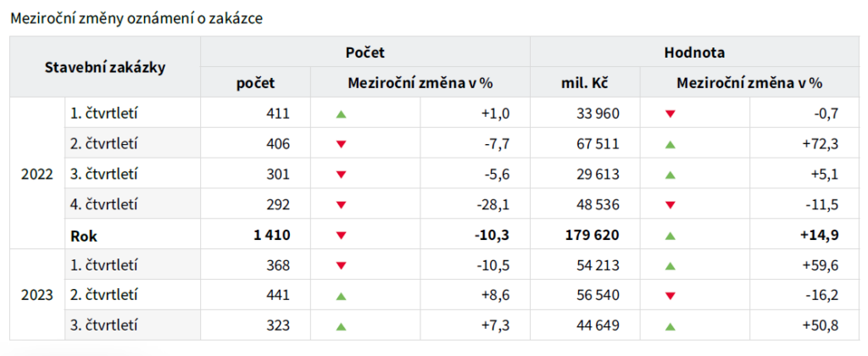This screenshot has height=356, width=868.
Task: Click green up arrow beside +72,3
Action: point(670,144)
